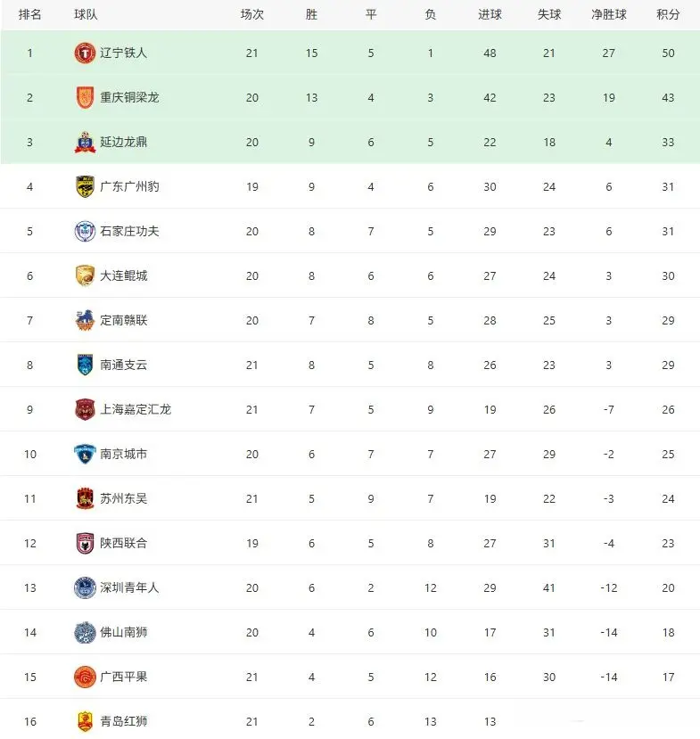Open the 深圳青年人 team name link
This screenshot has width=700, height=739.
tap(129, 588)
